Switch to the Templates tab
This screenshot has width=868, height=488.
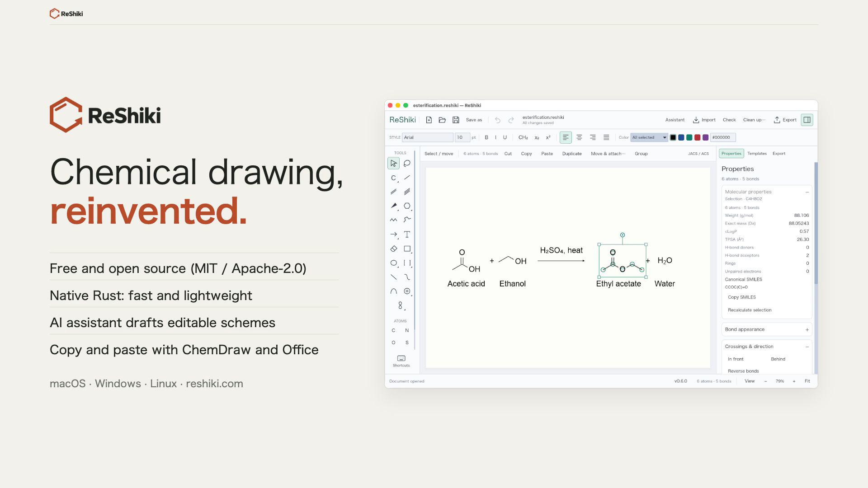coord(757,154)
